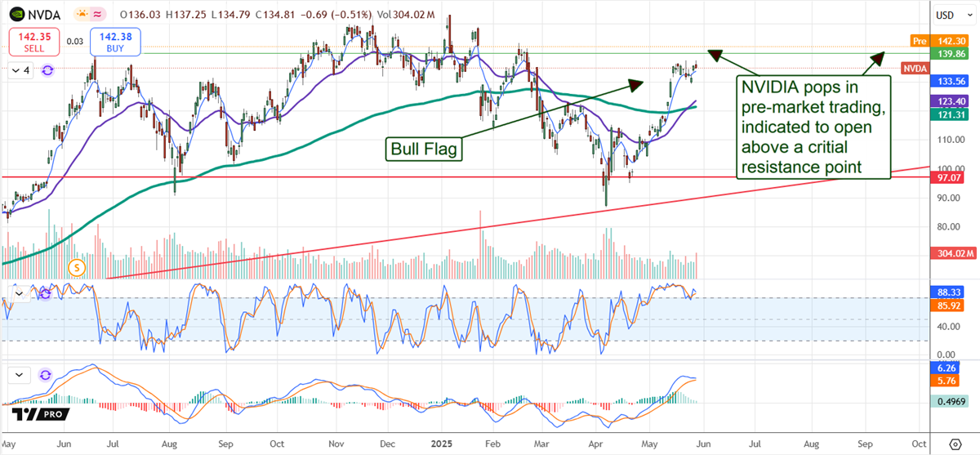This screenshot has width=980, height=455.
Task: Click the 142.35 SELL button
Action: (33, 42)
